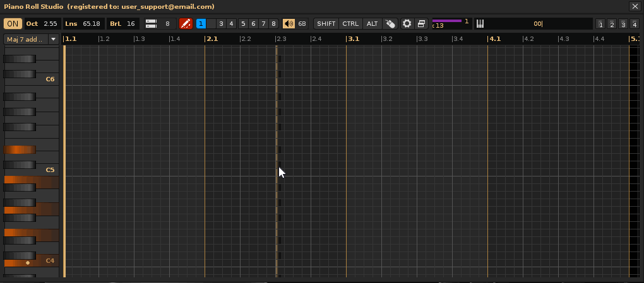Click the window layout icon beside gear
The image size is (644, 283).
pyautogui.click(x=421, y=24)
